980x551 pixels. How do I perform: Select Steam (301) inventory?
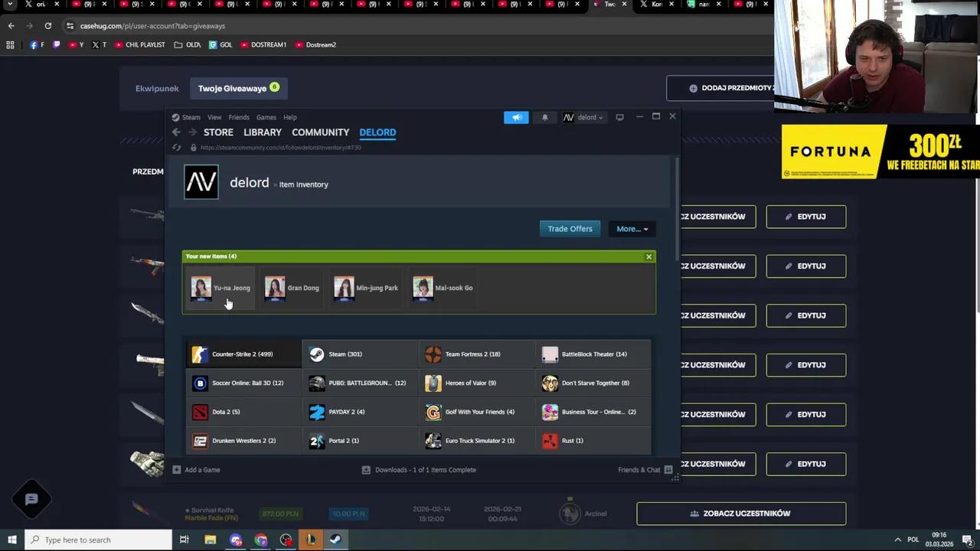(360, 354)
